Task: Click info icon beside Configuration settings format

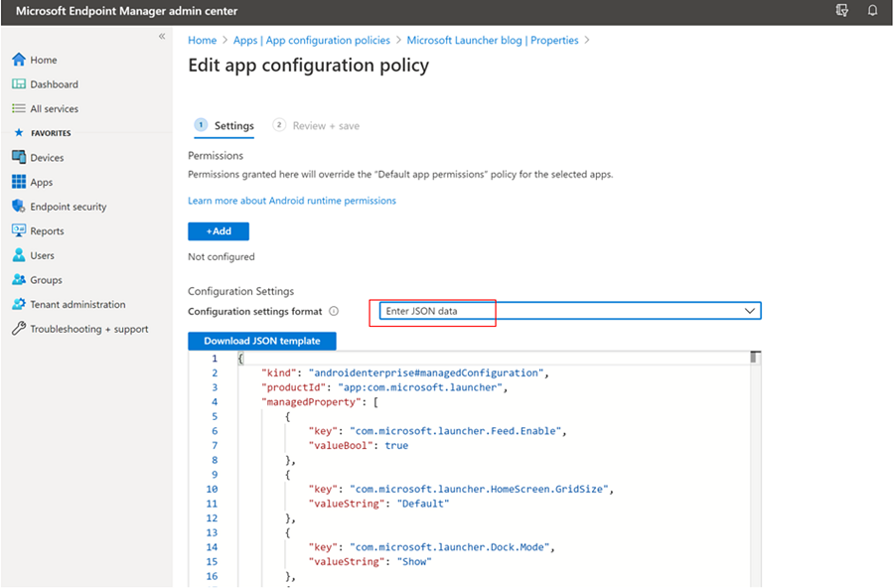Action: tap(334, 311)
